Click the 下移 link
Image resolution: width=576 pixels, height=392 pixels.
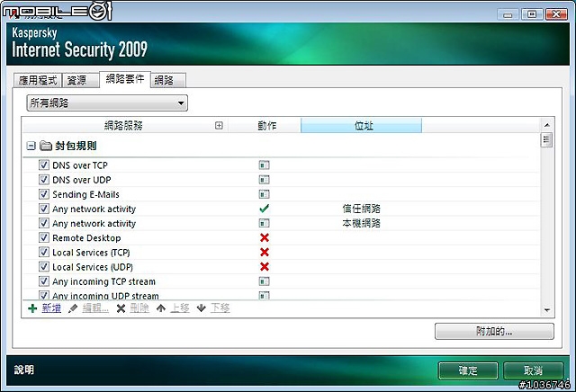point(220,308)
